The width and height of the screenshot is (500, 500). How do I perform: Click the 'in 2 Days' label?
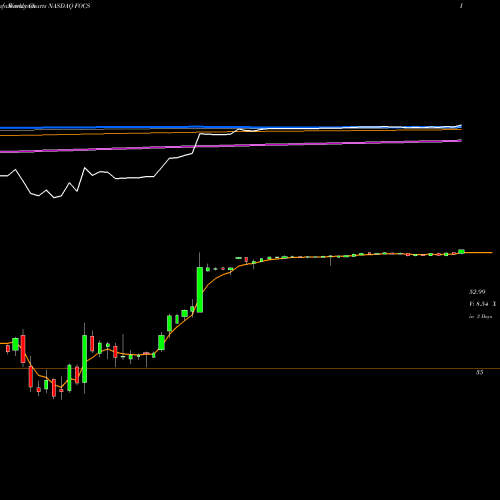(481, 316)
